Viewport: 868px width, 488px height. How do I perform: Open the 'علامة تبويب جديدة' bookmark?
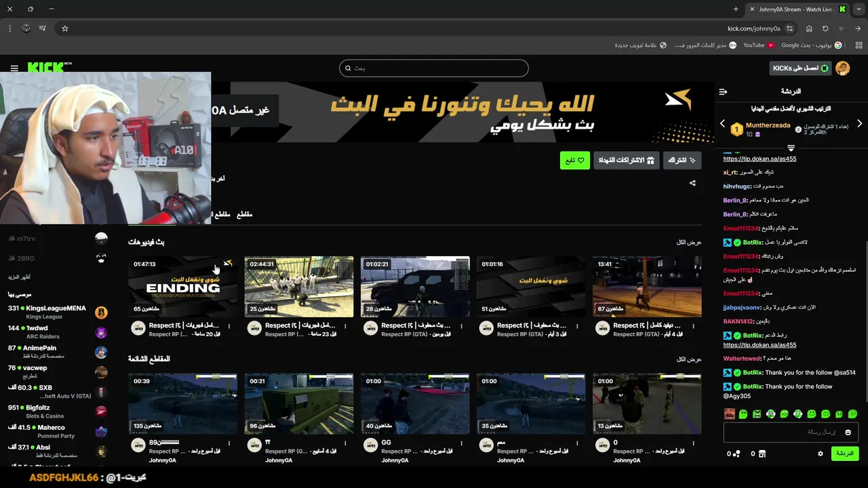click(x=640, y=45)
